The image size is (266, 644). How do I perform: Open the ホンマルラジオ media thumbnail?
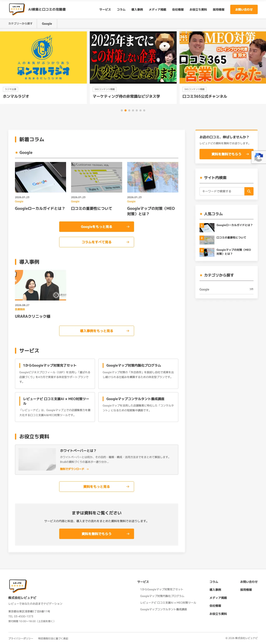tap(43, 57)
